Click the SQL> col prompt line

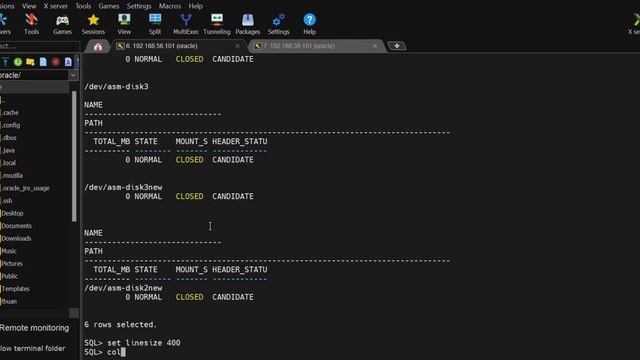pos(104,352)
